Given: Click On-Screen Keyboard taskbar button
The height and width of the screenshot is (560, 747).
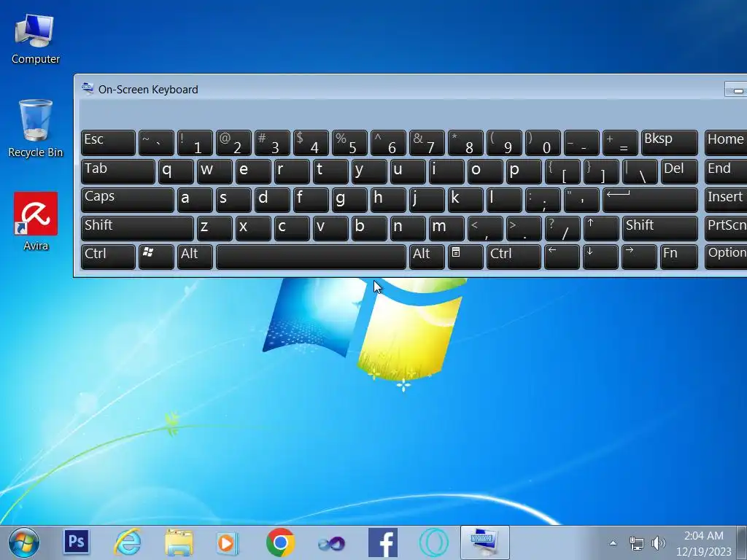Looking at the screenshot, I should coord(485,542).
